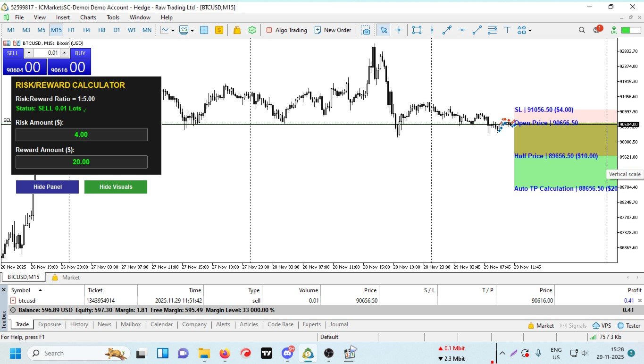
Task: Switch chart to M1 timeframe
Action: [11, 30]
